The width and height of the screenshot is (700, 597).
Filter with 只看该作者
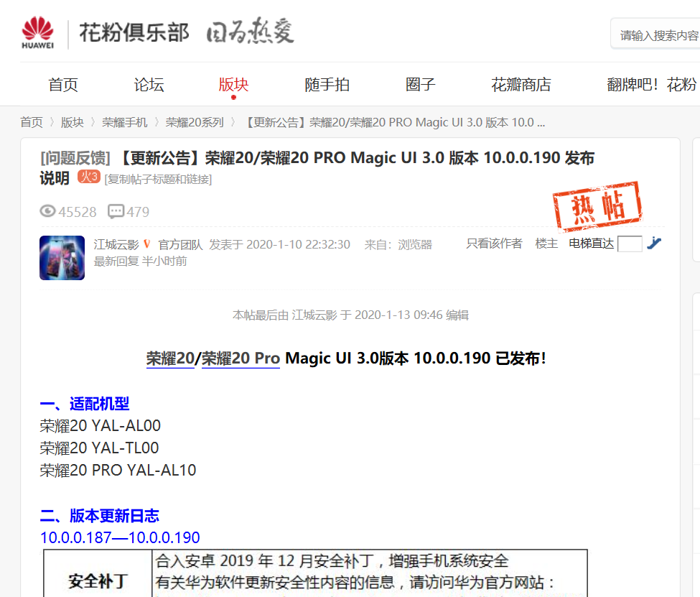point(494,244)
